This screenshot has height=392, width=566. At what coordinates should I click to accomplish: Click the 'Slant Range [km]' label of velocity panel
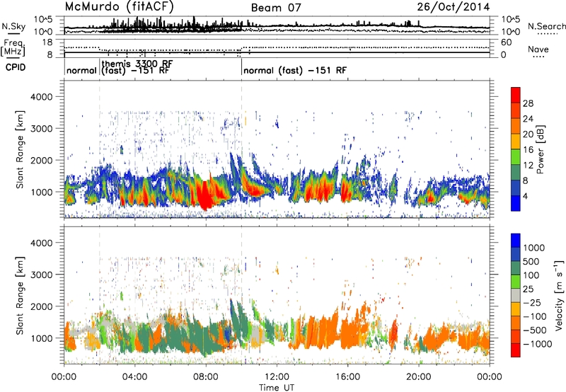click(20, 295)
